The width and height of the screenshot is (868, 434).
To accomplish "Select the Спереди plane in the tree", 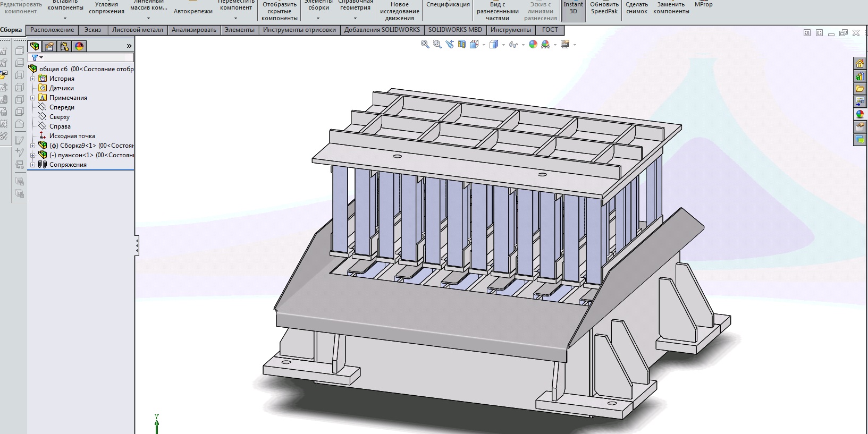I will [x=62, y=107].
